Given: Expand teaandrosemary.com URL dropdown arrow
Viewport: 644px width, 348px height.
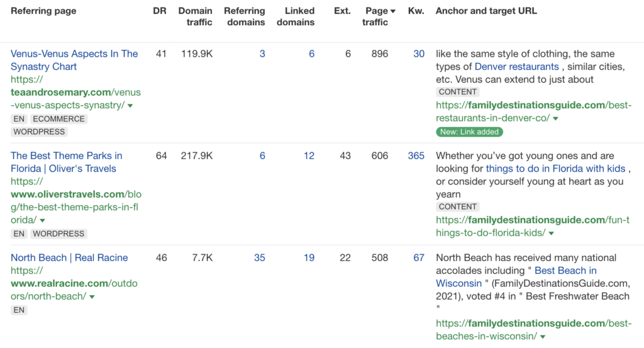Looking at the screenshot, I should click(x=130, y=106).
